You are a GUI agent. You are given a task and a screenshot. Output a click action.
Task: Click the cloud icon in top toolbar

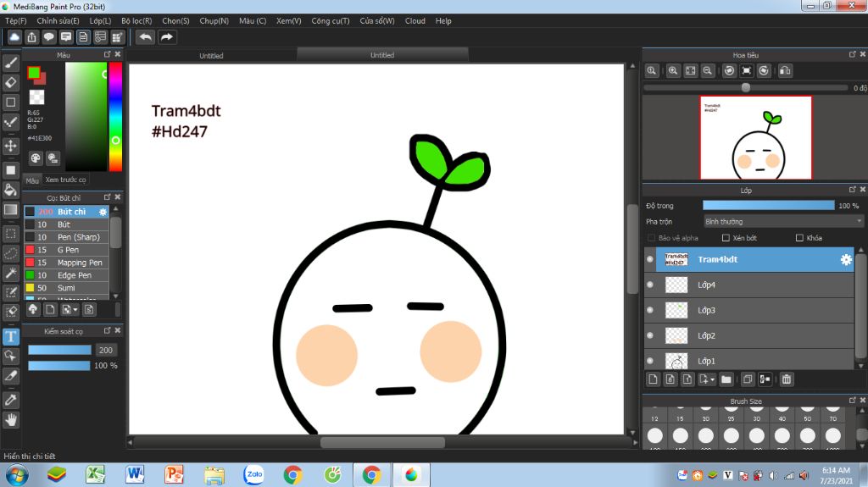(14, 37)
